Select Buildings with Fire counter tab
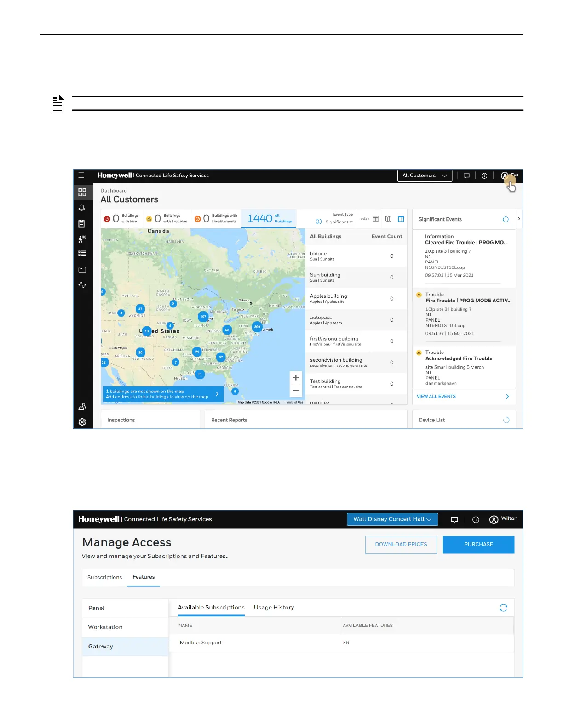Screen dimensions: 563x728 pos(121,218)
